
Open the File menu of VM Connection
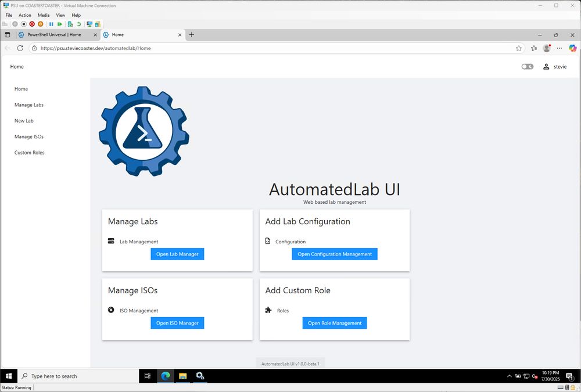(x=9, y=15)
